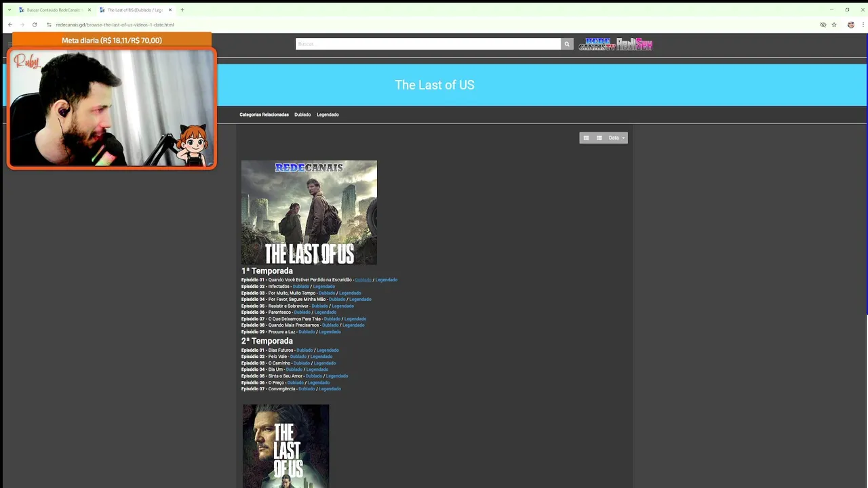
Task: Open Dia Um Legendado link
Action: (317, 369)
